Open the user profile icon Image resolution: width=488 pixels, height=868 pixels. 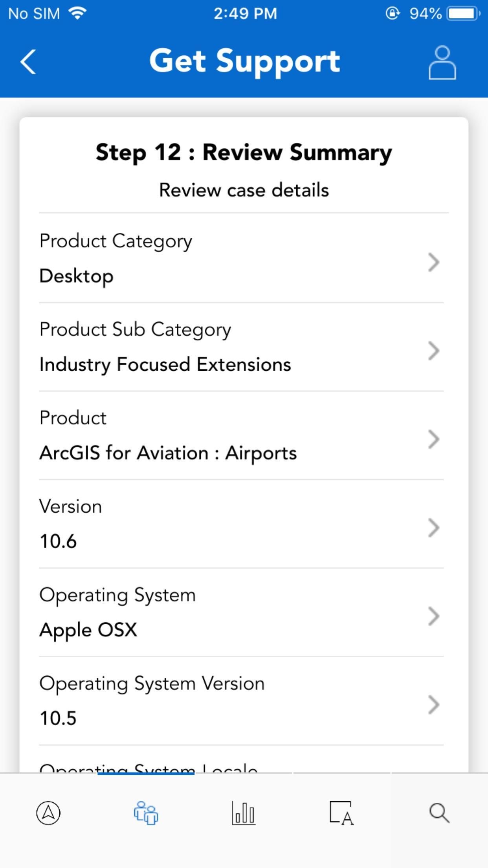point(442,63)
